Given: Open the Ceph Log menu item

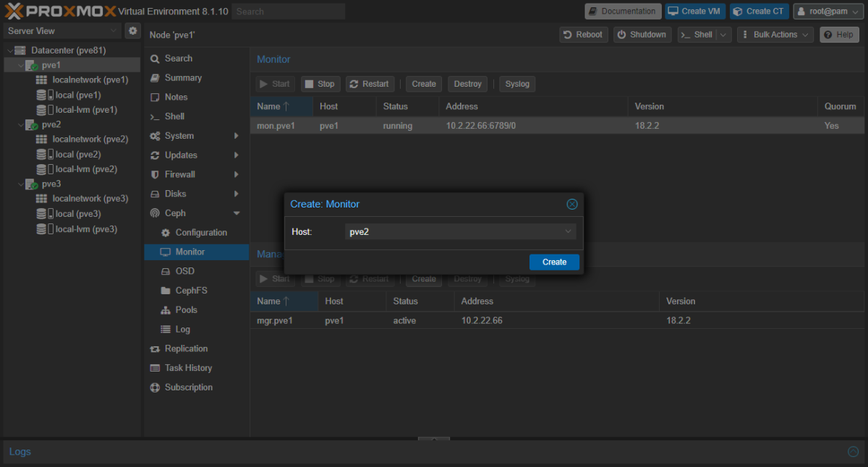Looking at the screenshot, I should click(x=196, y=329).
